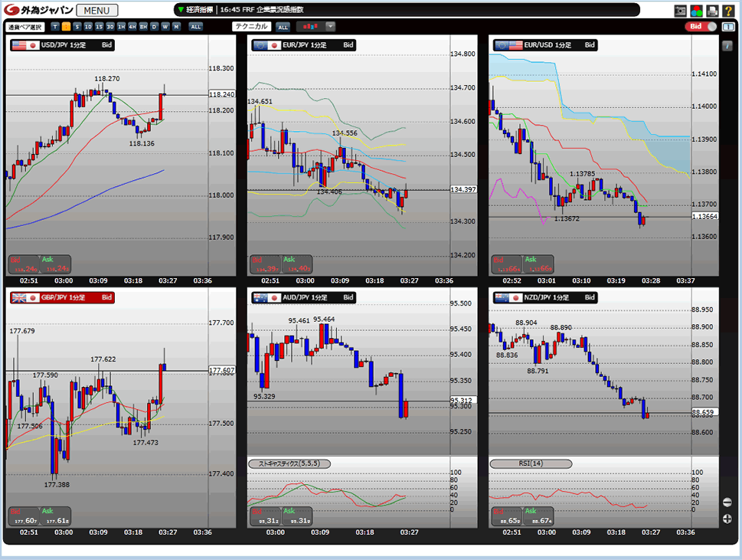Switch to the W weekly timeframe

[x=165, y=27]
